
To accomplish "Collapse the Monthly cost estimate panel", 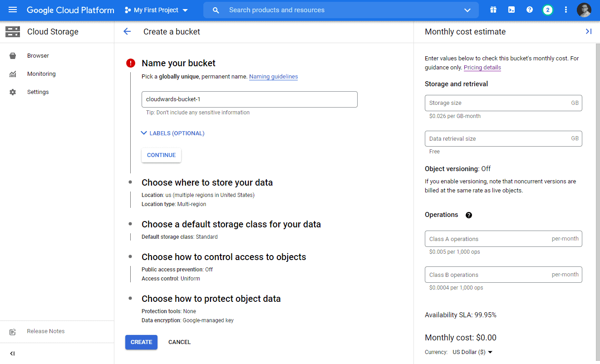I will click(x=589, y=32).
